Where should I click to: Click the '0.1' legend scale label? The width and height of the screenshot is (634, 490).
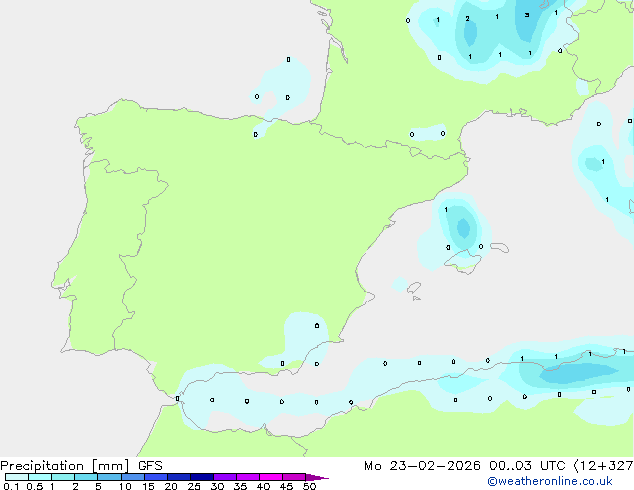pos(11,486)
